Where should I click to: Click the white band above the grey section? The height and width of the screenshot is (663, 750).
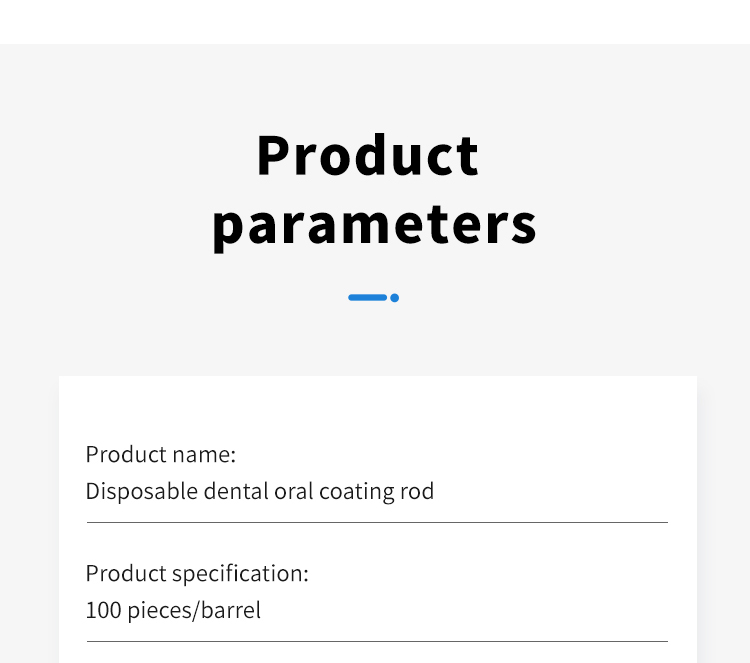point(375,22)
